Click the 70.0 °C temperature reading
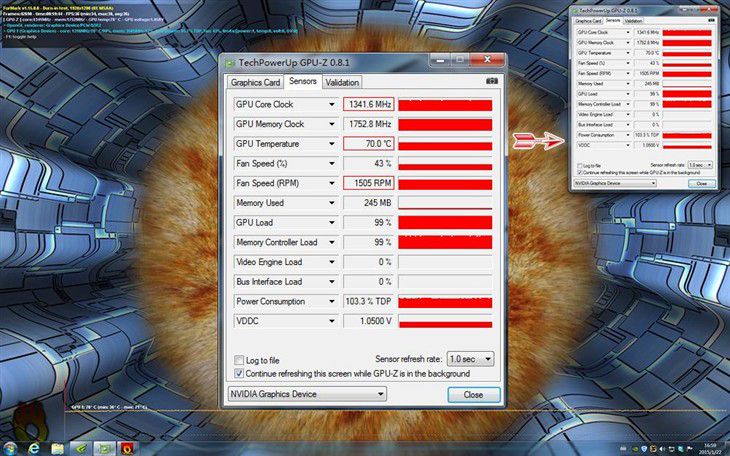The height and width of the screenshot is (456, 730). pos(369,144)
